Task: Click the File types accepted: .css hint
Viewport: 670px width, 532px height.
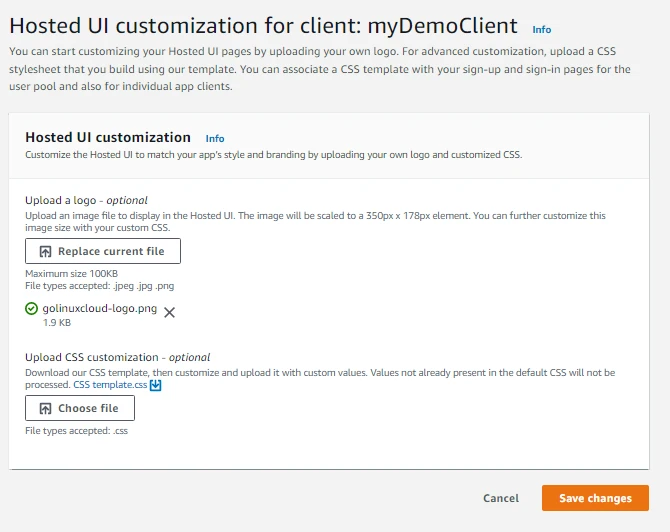Action: [x=76, y=431]
